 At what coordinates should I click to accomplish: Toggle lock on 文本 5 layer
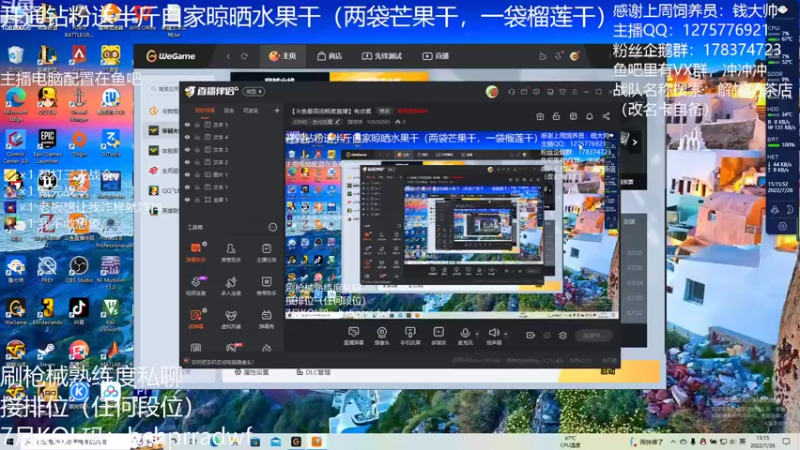click(197, 124)
